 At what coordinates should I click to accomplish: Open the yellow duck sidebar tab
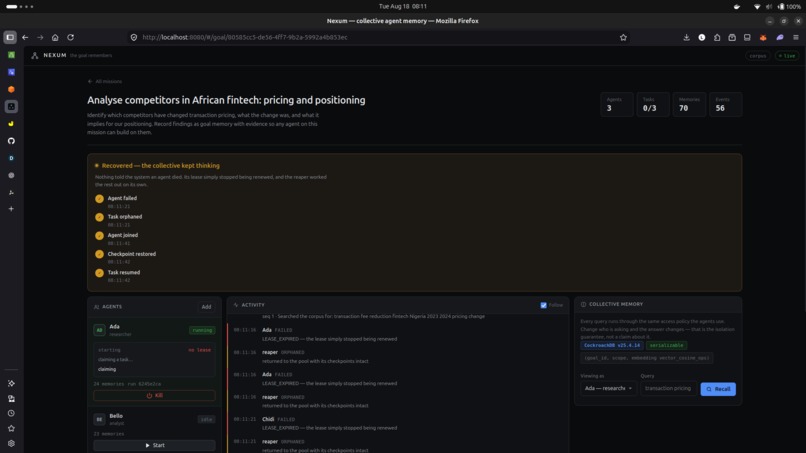[x=11, y=123]
